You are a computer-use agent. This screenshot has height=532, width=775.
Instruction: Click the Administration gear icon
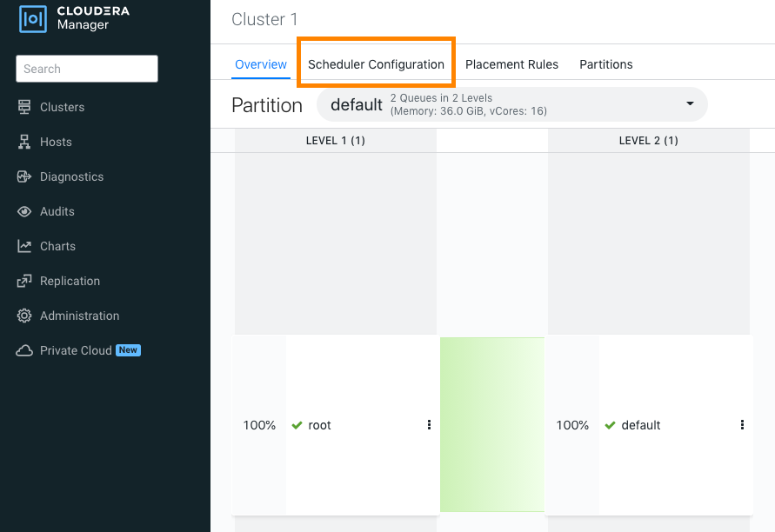[24, 316]
